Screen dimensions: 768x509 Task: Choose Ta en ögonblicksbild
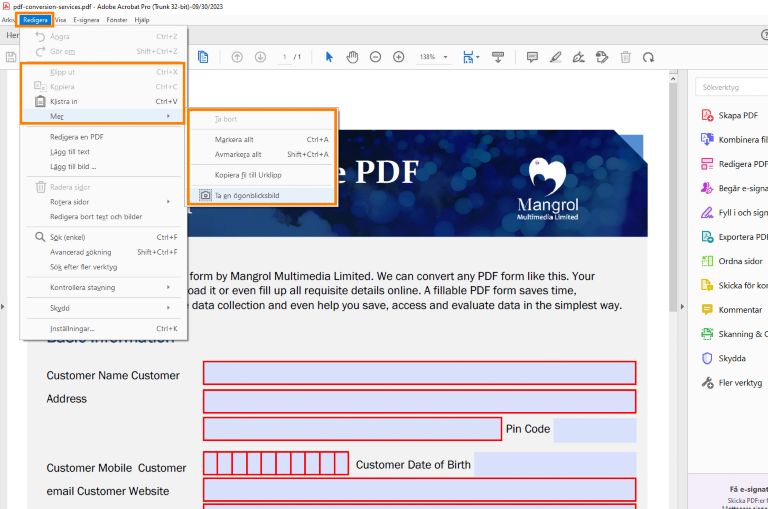(263, 195)
